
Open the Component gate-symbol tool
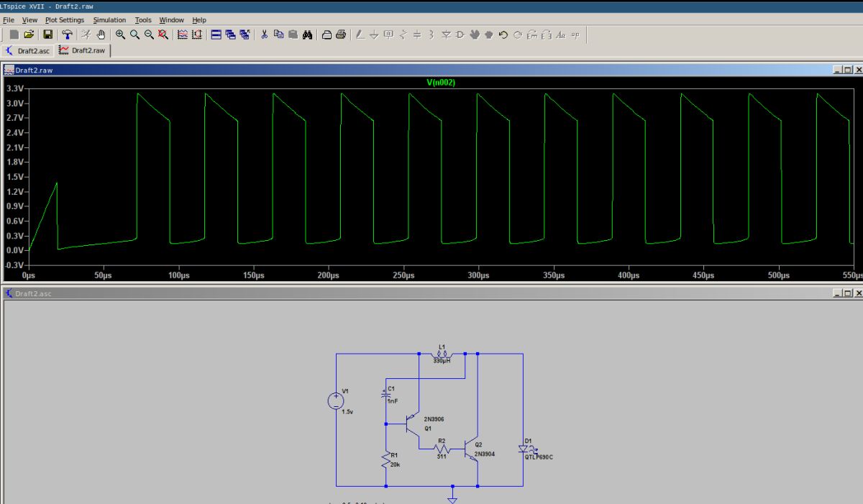[x=460, y=35]
